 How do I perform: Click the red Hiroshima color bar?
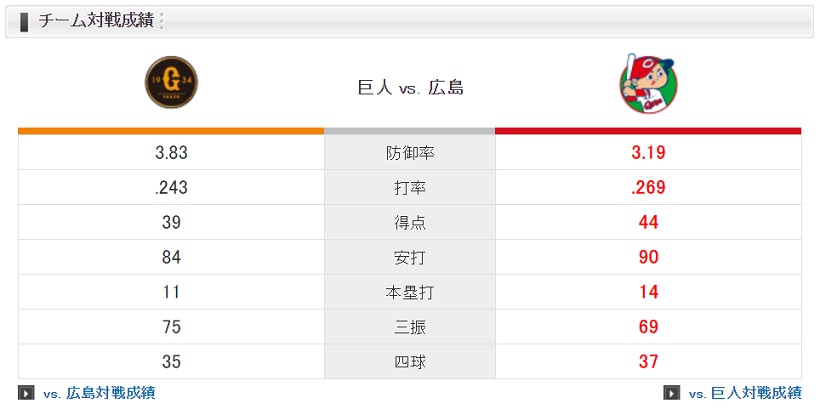click(x=648, y=130)
